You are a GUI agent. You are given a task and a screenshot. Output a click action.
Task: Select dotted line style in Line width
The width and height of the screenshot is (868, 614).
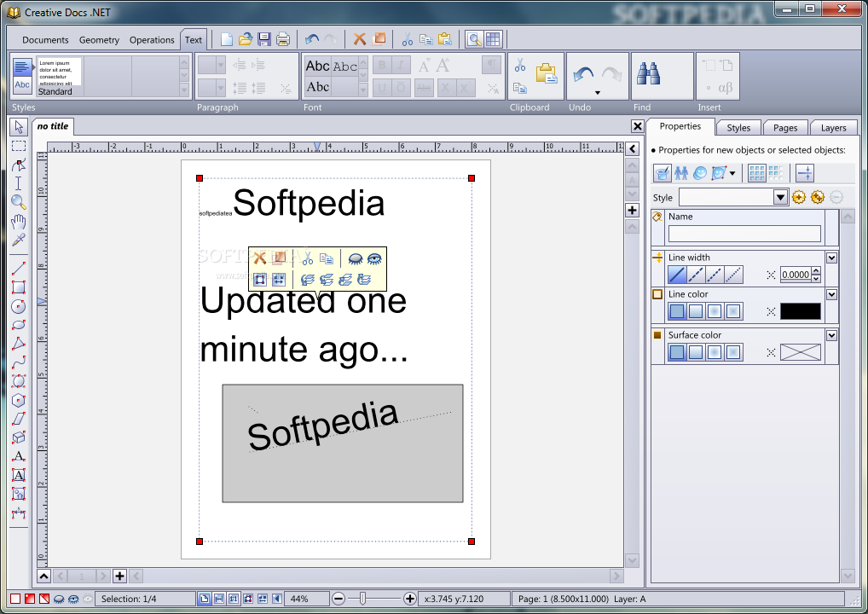[733, 275]
